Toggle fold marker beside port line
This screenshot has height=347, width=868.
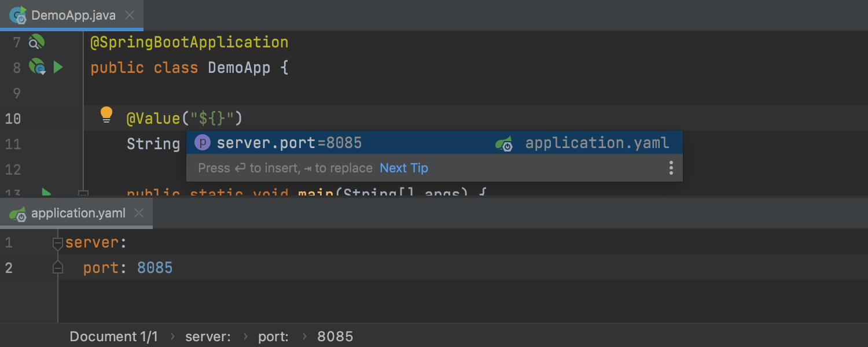57,267
